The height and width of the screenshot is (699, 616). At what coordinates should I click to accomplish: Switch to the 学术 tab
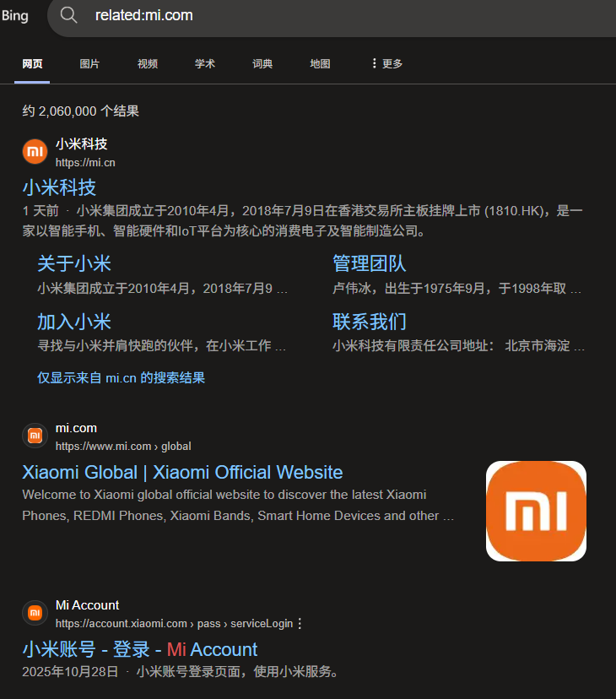point(205,64)
